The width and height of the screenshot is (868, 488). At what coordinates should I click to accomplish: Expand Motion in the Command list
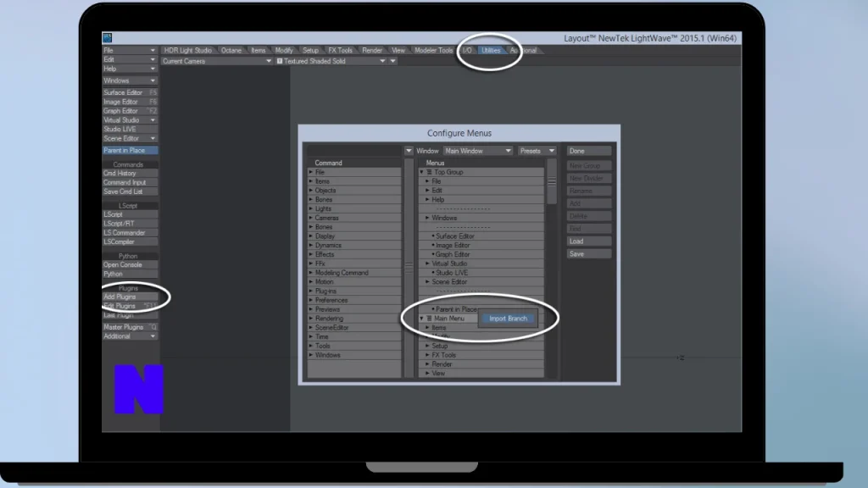[311, 281]
